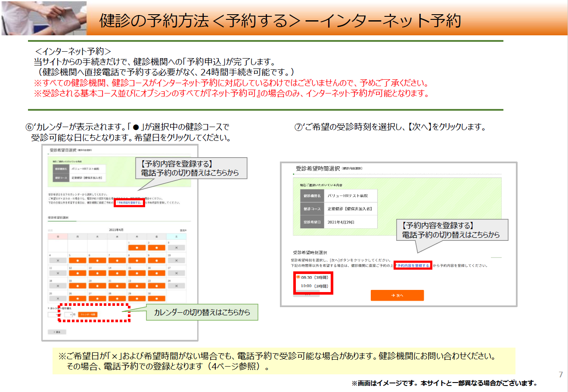Click the 戻る button below the calendar

(57, 332)
